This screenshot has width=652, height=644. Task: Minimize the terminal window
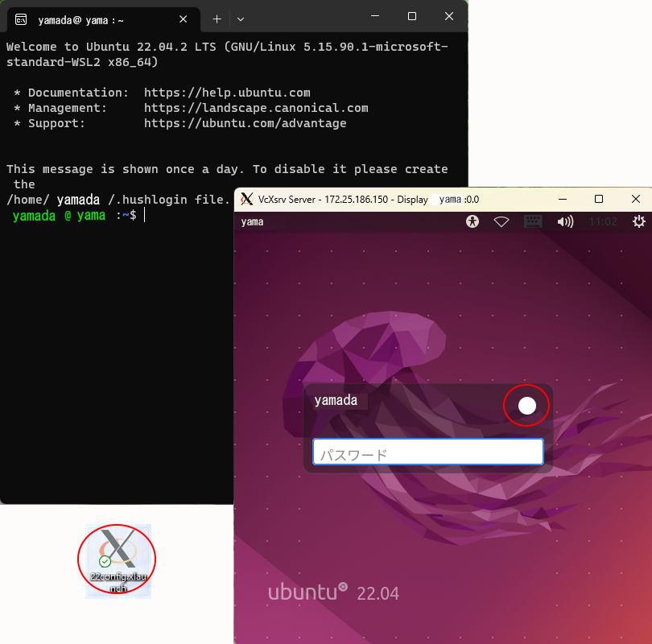[x=374, y=16]
